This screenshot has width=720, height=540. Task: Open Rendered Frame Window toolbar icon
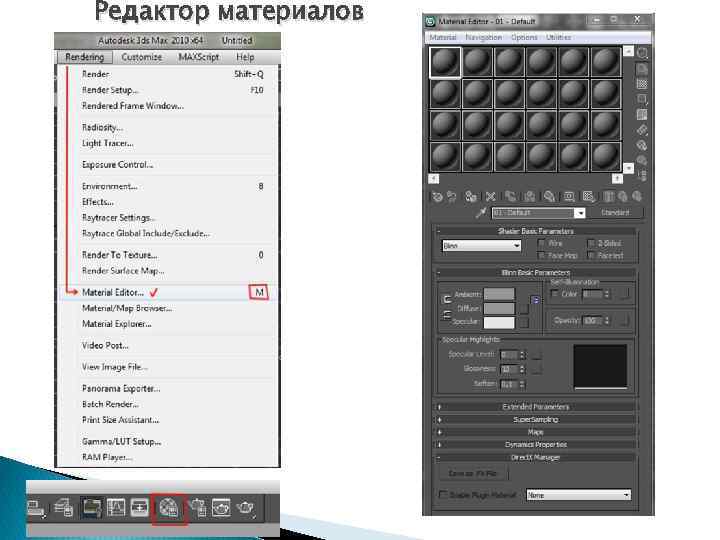[x=221, y=508]
